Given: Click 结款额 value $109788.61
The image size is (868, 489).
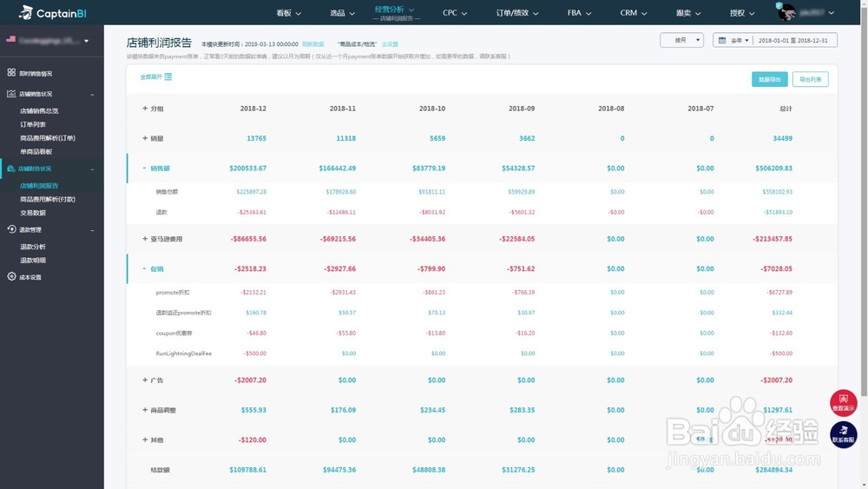Looking at the screenshot, I should pos(247,470).
